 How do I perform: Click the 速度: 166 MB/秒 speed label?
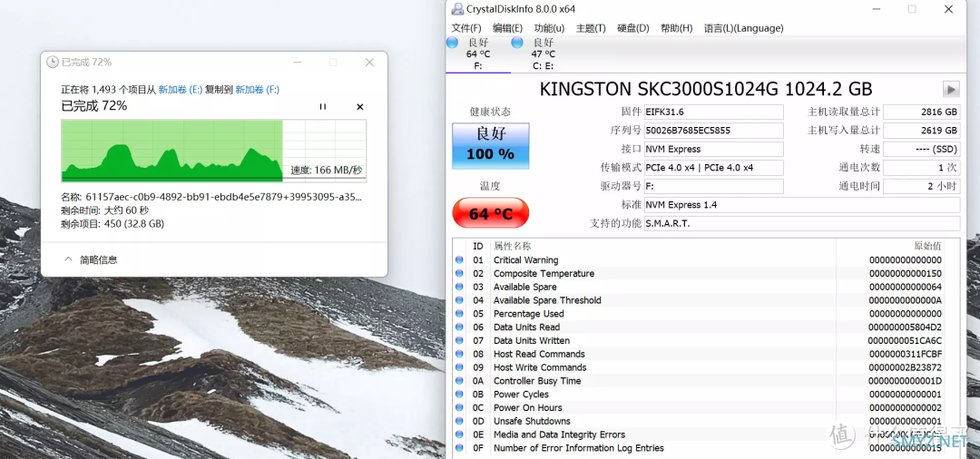(327, 170)
